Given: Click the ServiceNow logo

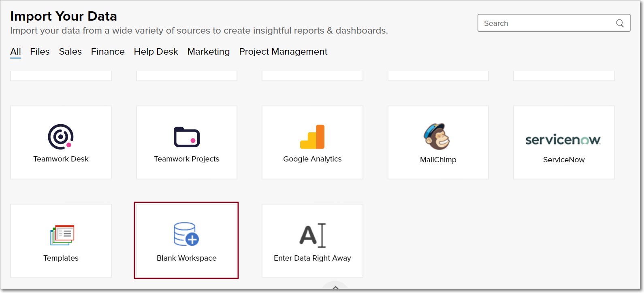Looking at the screenshot, I should [563, 140].
